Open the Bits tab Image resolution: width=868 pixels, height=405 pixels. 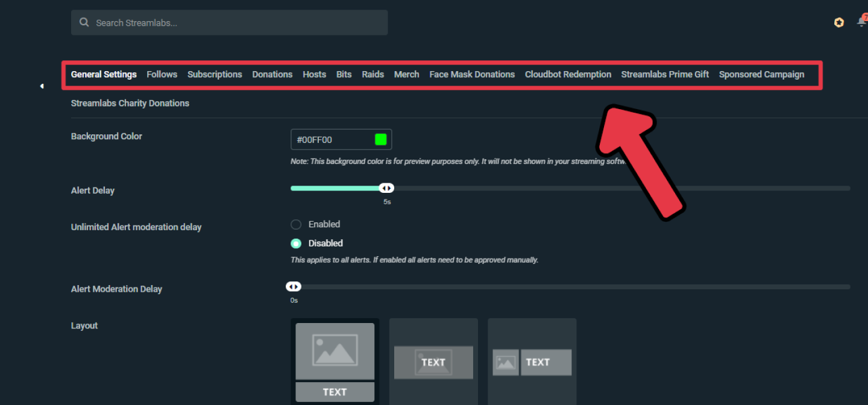(344, 74)
